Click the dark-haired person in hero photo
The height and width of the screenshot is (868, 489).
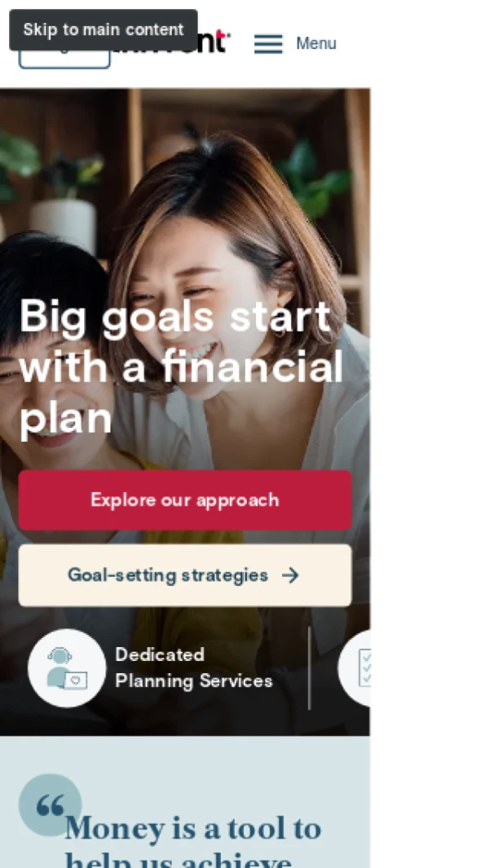point(50,343)
